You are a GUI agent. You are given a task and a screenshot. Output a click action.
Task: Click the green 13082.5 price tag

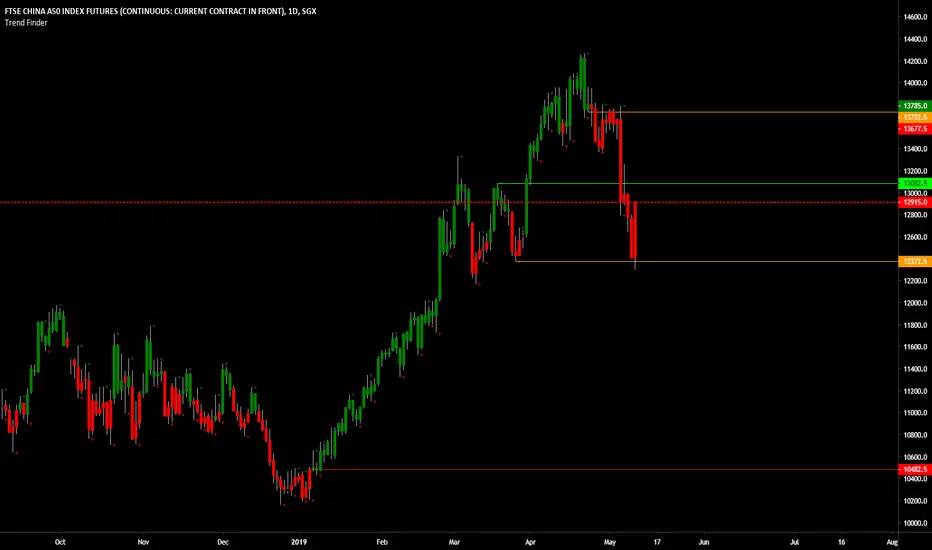coord(915,184)
